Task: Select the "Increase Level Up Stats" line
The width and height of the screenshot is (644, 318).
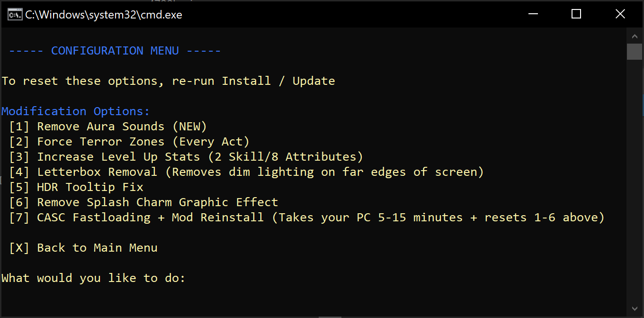Action: [186, 157]
